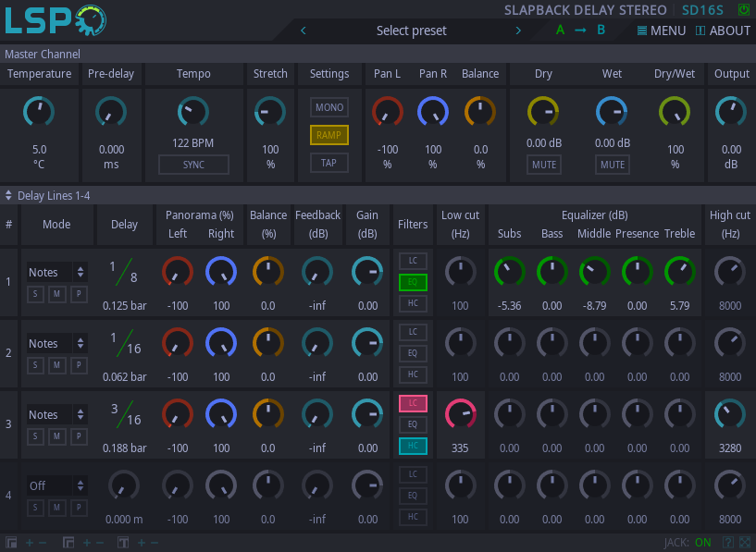Click the 122 BPM tempo value
The image size is (756, 552).
click(x=193, y=143)
